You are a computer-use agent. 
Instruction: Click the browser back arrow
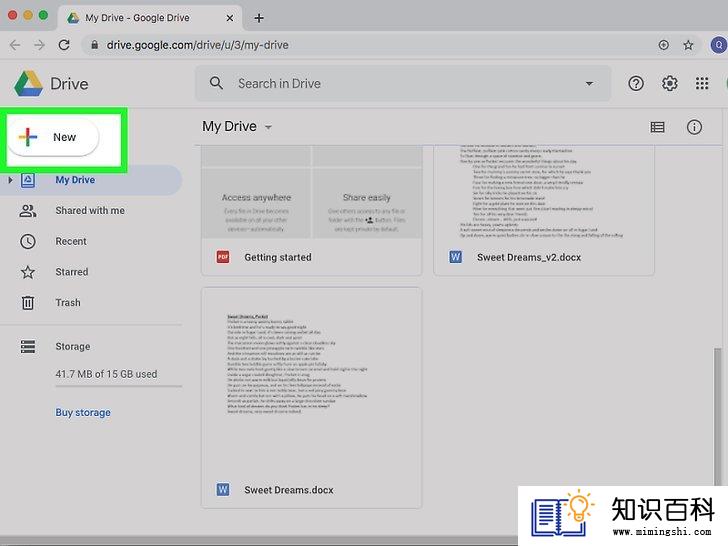[x=15, y=45]
